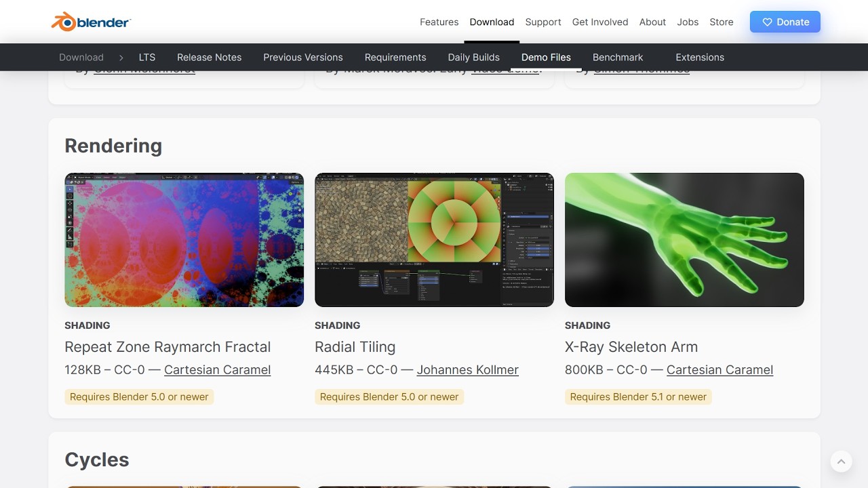Click the 128KB – CC-0 file info text
Screen dimensions: 868x488
tap(104, 370)
